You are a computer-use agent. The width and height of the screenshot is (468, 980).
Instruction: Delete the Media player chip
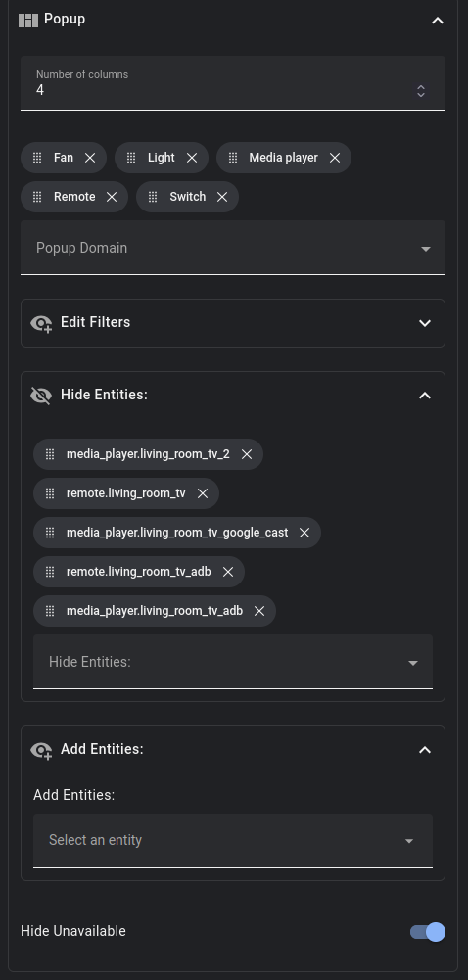[335, 158]
